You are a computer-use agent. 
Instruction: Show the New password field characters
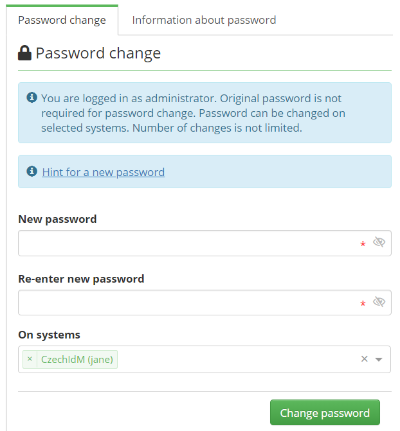click(x=379, y=242)
